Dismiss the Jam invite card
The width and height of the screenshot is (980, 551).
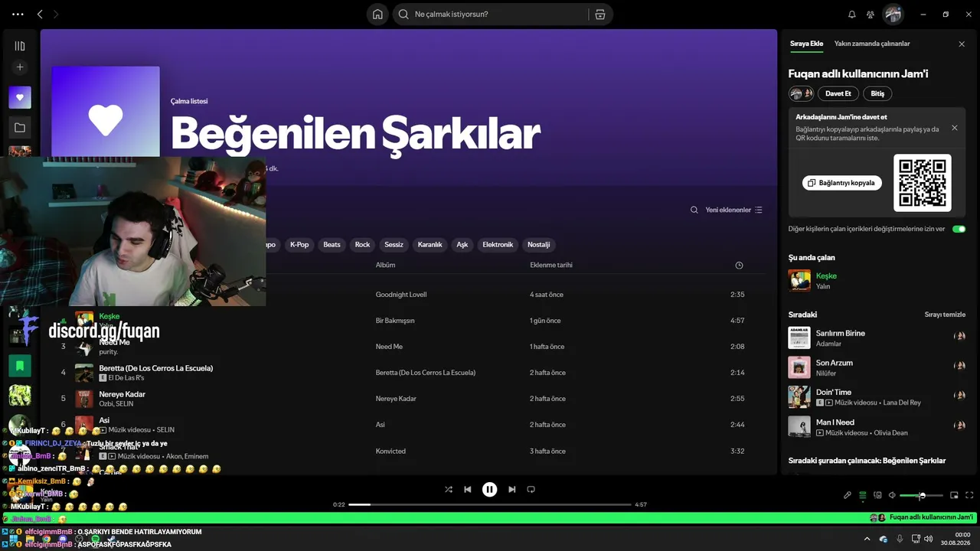pos(954,128)
